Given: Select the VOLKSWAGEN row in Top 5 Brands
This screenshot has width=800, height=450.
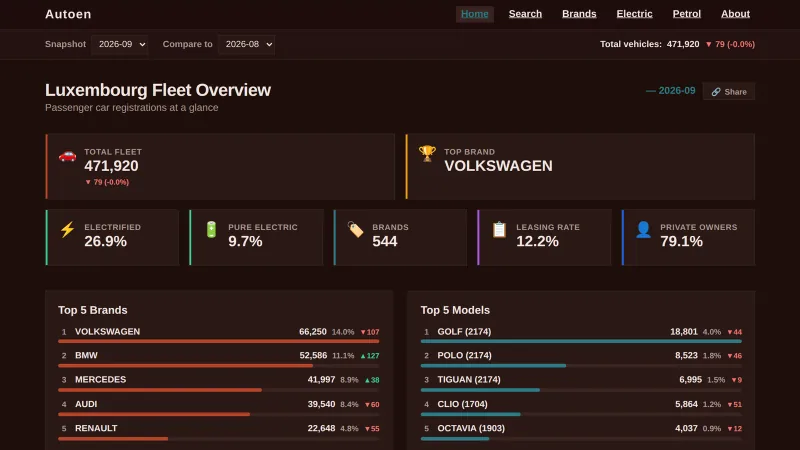Looking at the screenshot, I should pyautogui.click(x=218, y=335).
